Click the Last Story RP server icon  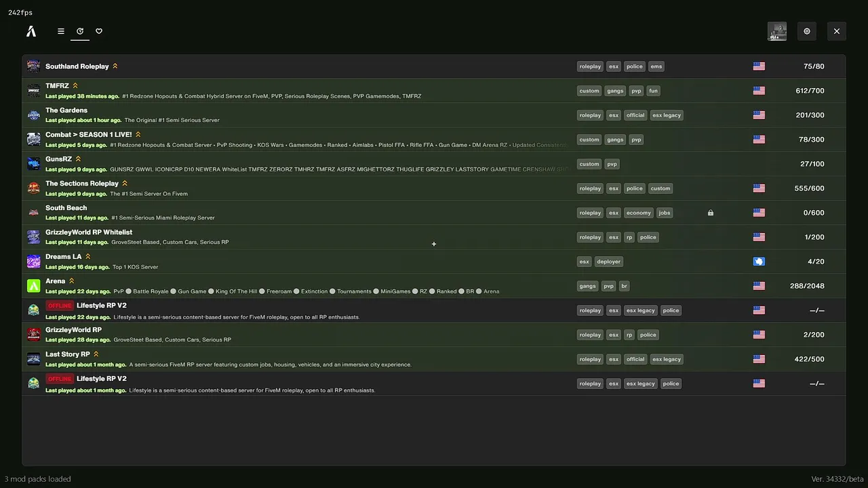click(34, 359)
